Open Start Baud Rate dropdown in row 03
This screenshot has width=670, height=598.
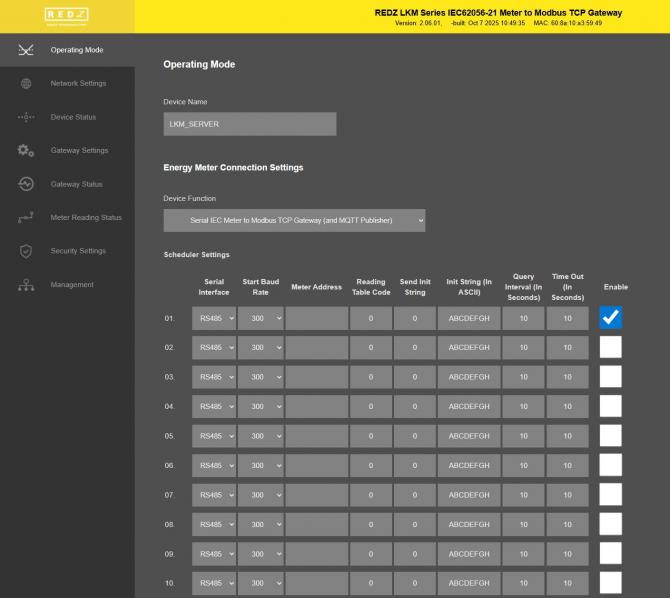tap(261, 377)
